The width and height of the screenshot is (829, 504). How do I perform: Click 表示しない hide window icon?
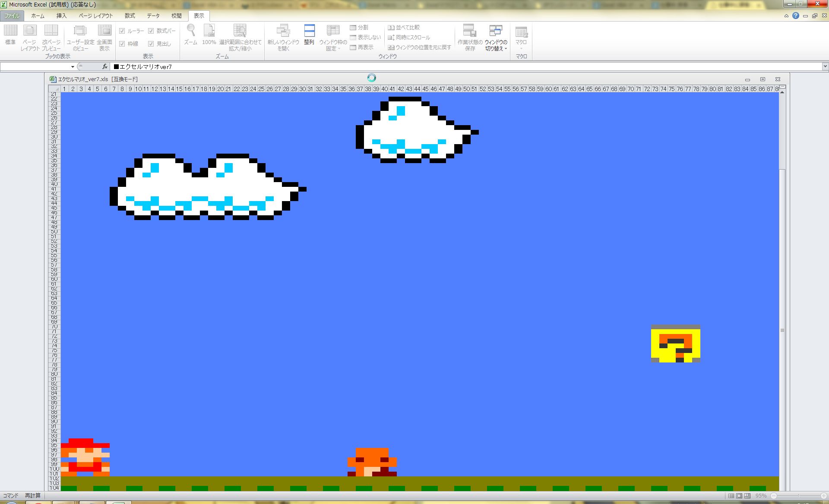tap(365, 37)
